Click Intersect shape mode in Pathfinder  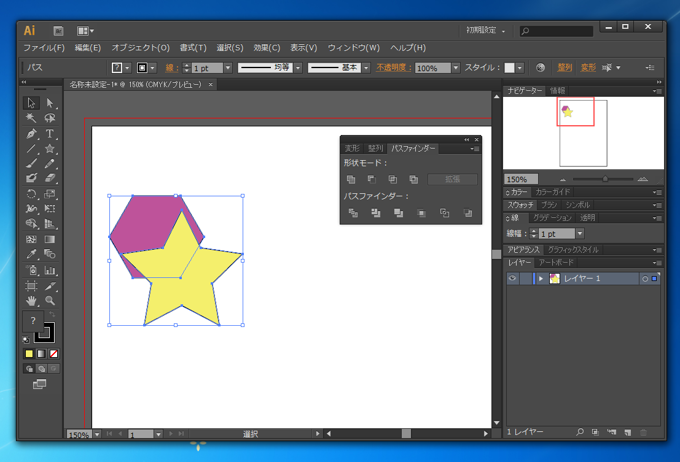[392, 179]
